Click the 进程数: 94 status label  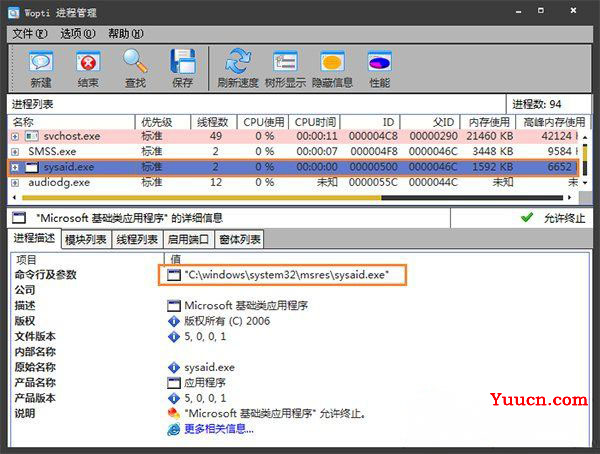[x=537, y=104]
